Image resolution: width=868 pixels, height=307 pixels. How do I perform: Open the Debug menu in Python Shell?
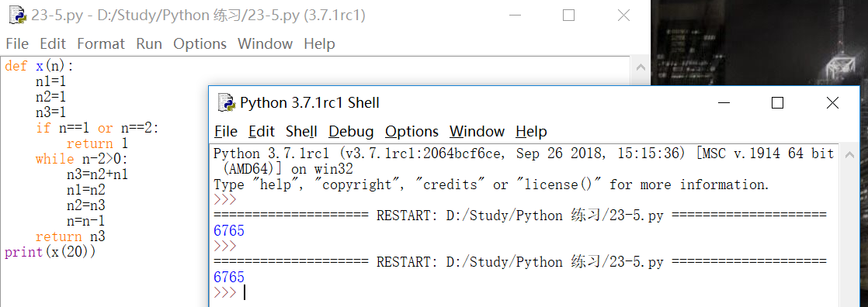pyautogui.click(x=351, y=132)
